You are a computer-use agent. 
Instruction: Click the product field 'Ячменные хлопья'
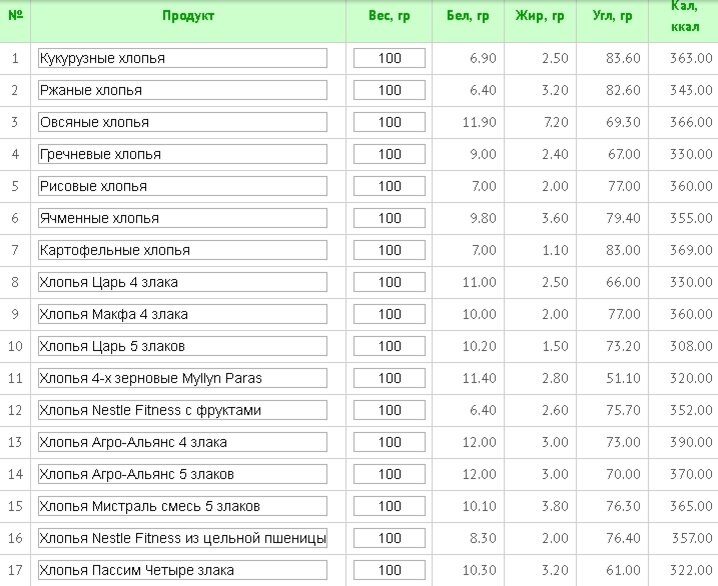click(x=183, y=218)
